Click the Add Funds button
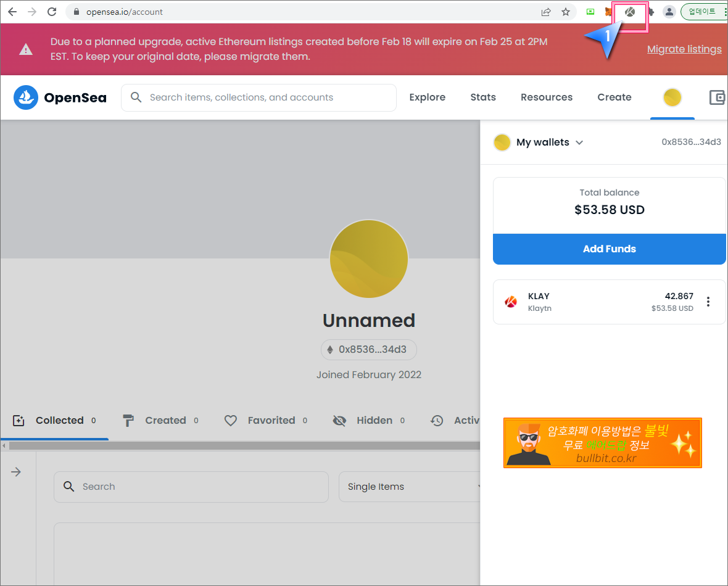The image size is (728, 586). point(609,249)
